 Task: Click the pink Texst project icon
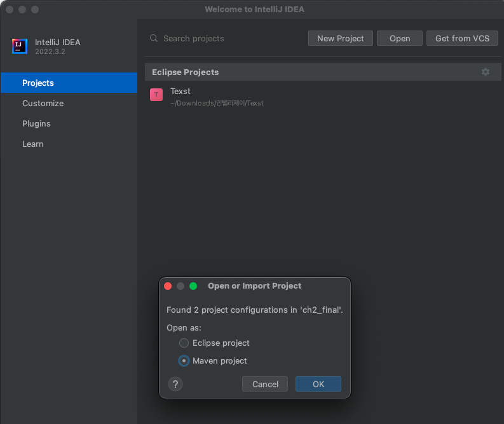(156, 95)
